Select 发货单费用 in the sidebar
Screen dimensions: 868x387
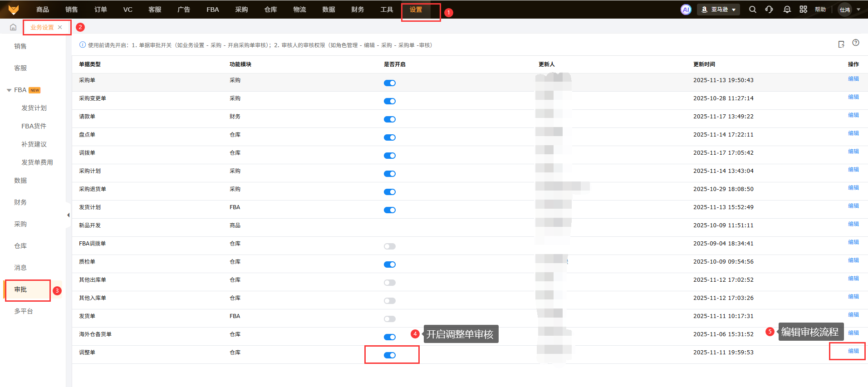pos(37,162)
